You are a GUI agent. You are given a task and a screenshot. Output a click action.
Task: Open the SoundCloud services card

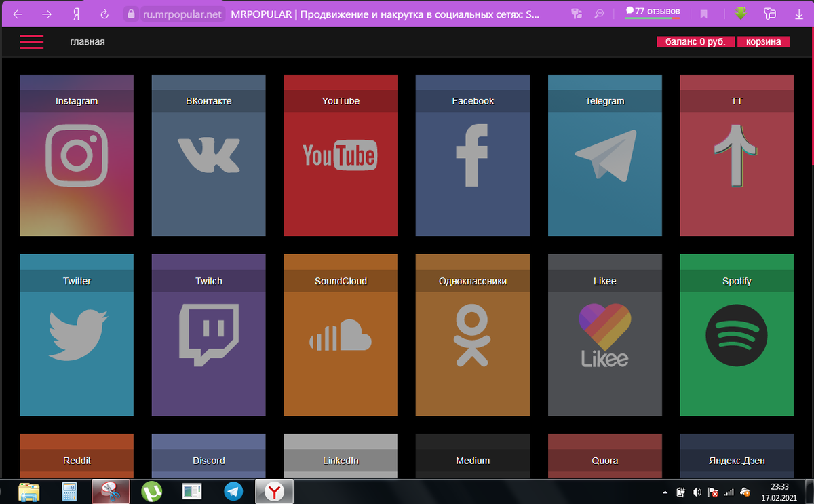pos(341,335)
